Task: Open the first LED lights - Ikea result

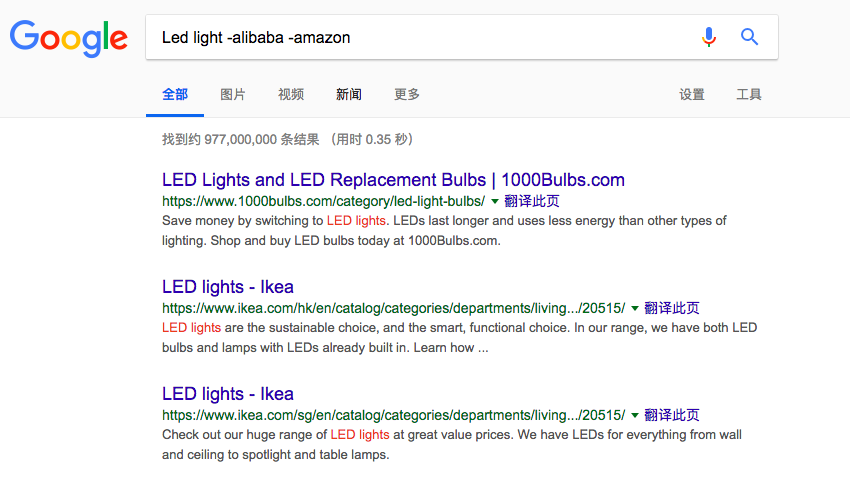Action: tap(228, 287)
